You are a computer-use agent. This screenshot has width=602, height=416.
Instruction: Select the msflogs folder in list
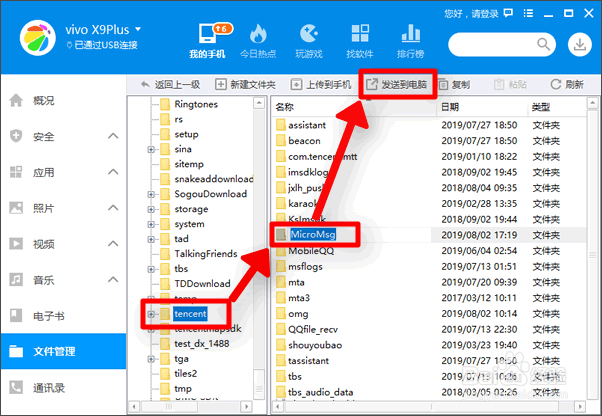point(305,266)
